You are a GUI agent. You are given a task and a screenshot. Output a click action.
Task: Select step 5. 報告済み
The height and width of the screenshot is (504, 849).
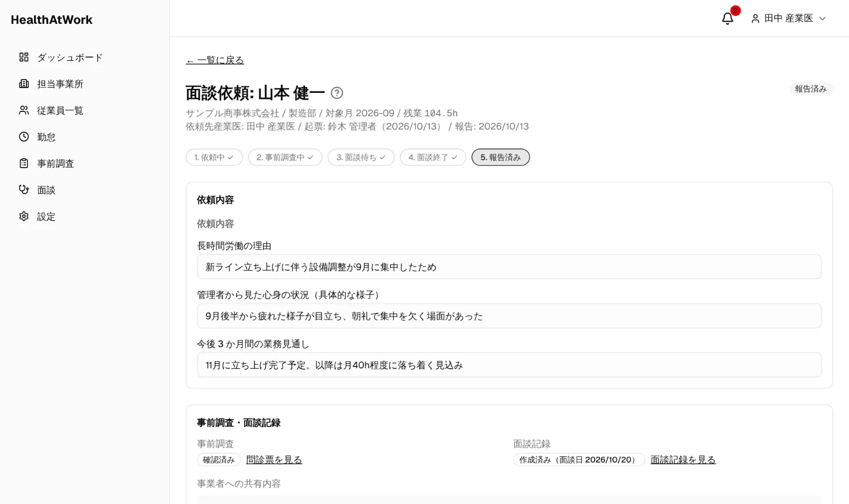pos(500,157)
